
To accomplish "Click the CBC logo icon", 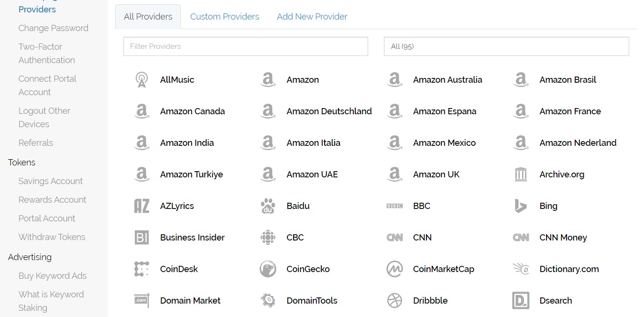I will [268, 238].
